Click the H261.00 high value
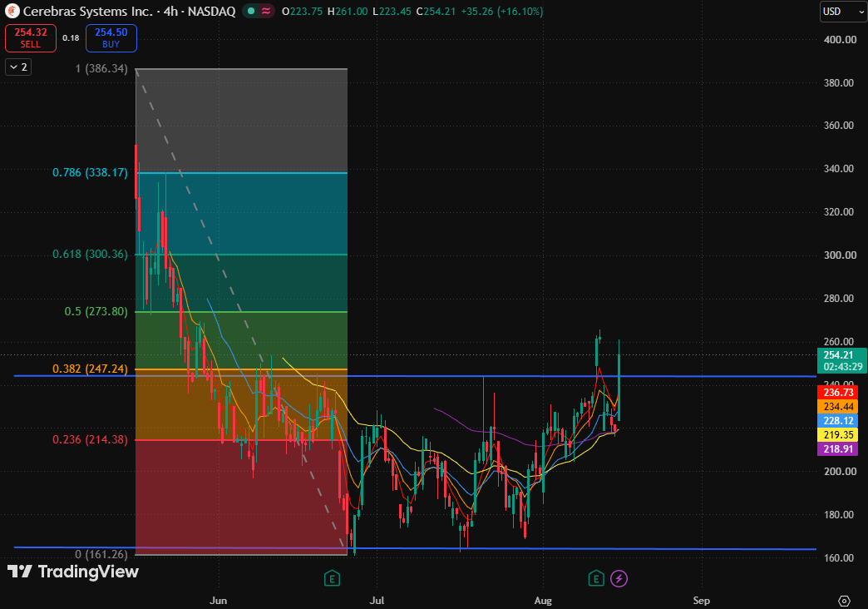The width and height of the screenshot is (868, 609). coord(348,11)
